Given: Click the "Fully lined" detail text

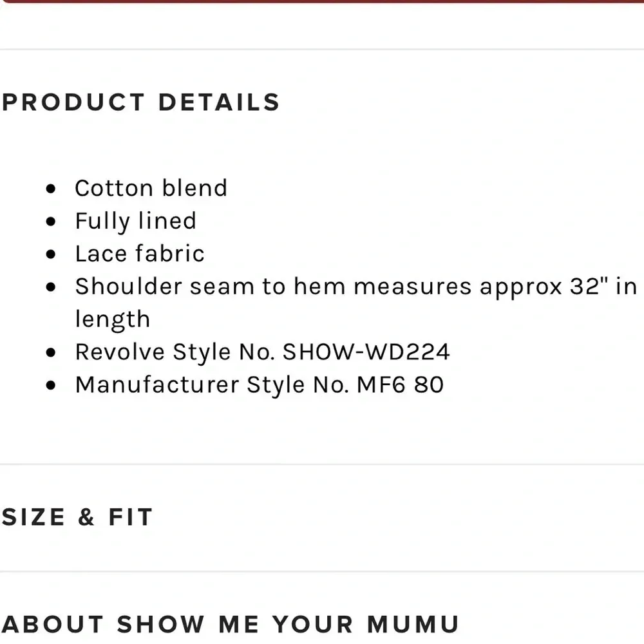Looking at the screenshot, I should coord(135,221).
